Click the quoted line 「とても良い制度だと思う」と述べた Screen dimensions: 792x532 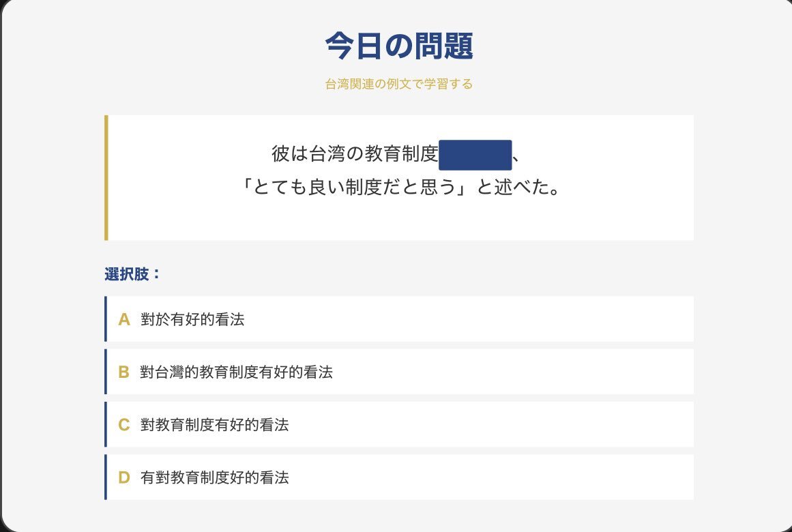[x=400, y=187]
